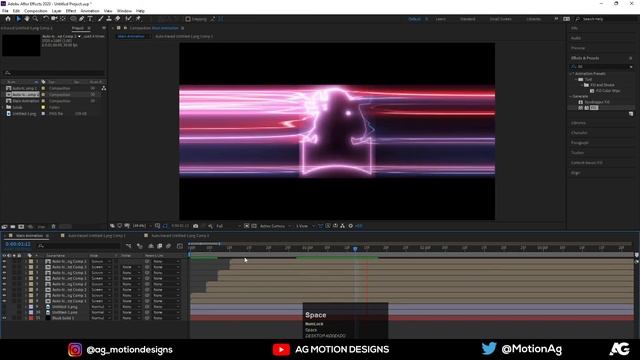Take snapshot with viewer camera icon
This screenshot has width=640, height=360.
[196, 226]
